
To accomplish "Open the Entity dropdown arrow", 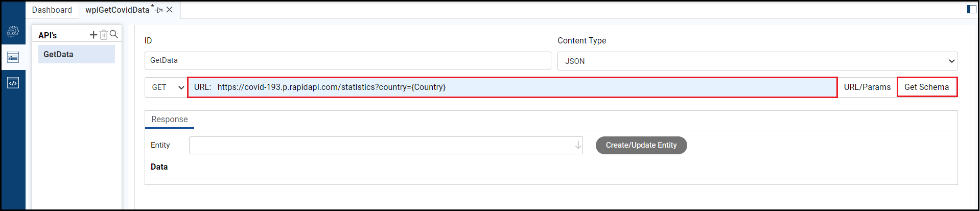I will 578,146.
